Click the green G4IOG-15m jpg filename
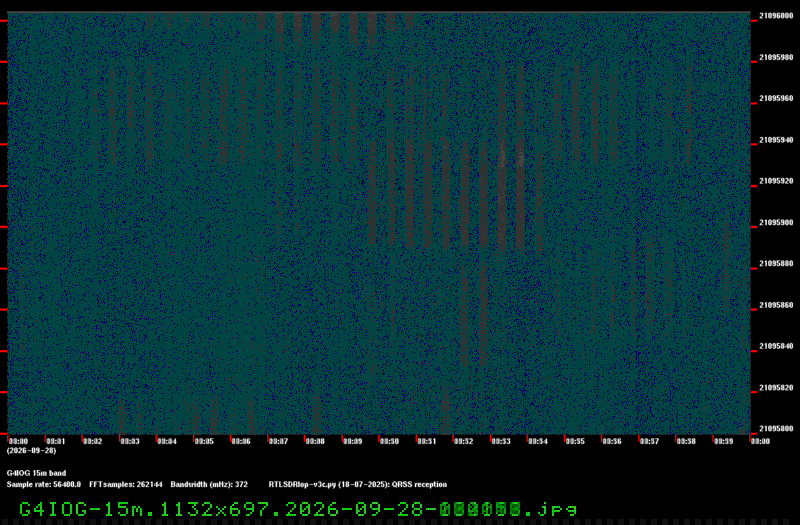Screen dimensions: 800x525 coord(298,509)
